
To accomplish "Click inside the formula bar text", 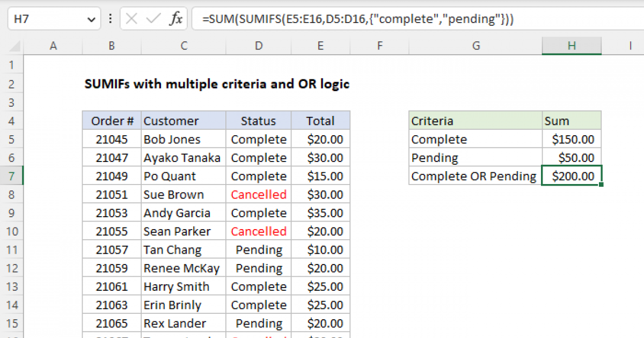I will [x=376, y=20].
